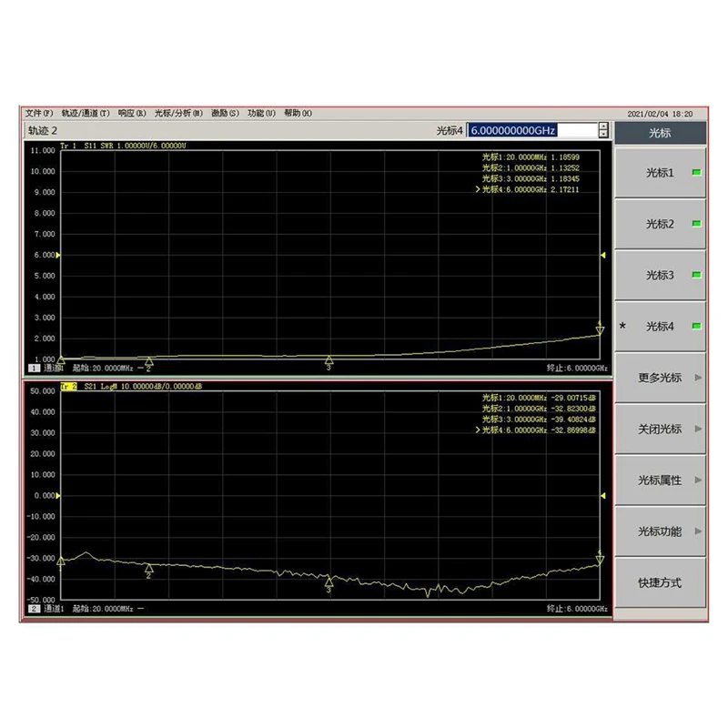
Task: Click the highlighted Tr 2 trace label
Action: pyautogui.click(x=69, y=387)
